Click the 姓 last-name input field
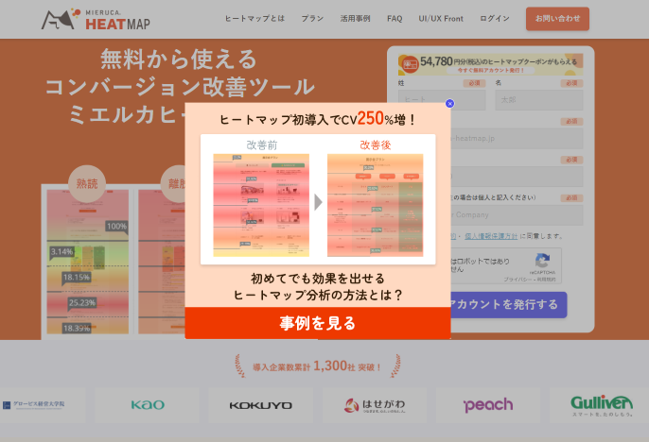 (442, 100)
